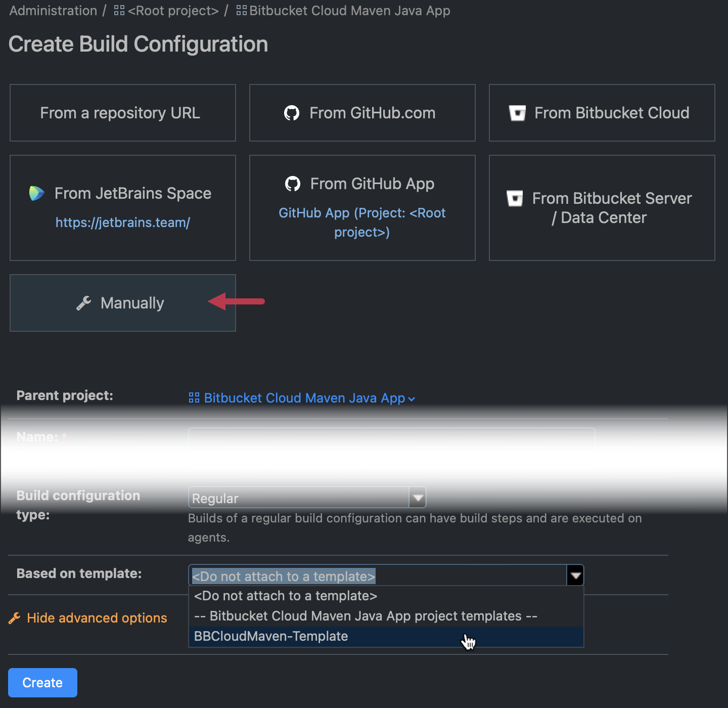Choose the From JetBrains Space option
728x708 pixels.
point(123,208)
